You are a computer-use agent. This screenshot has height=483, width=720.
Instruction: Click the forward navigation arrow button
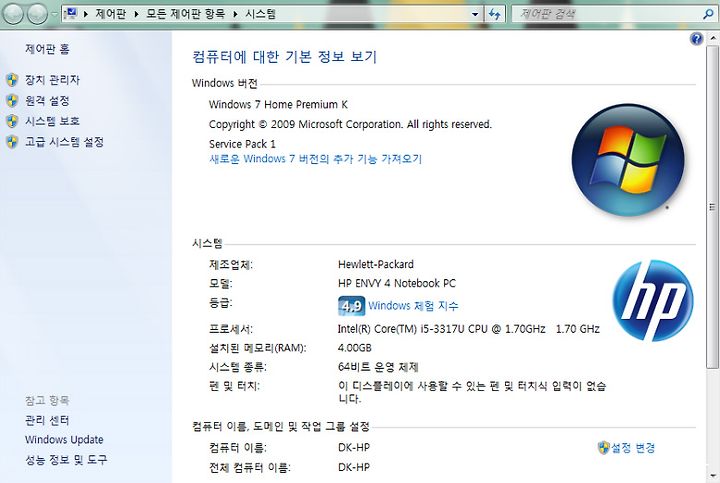pyautogui.click(x=37, y=14)
